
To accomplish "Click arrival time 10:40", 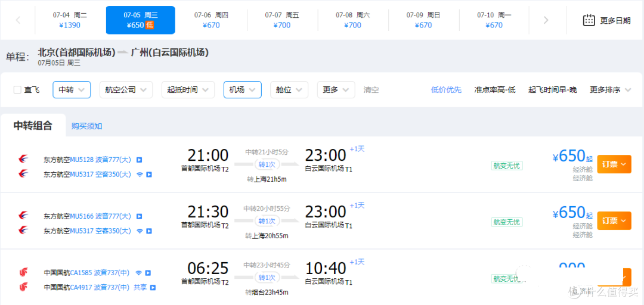I will tap(326, 269).
